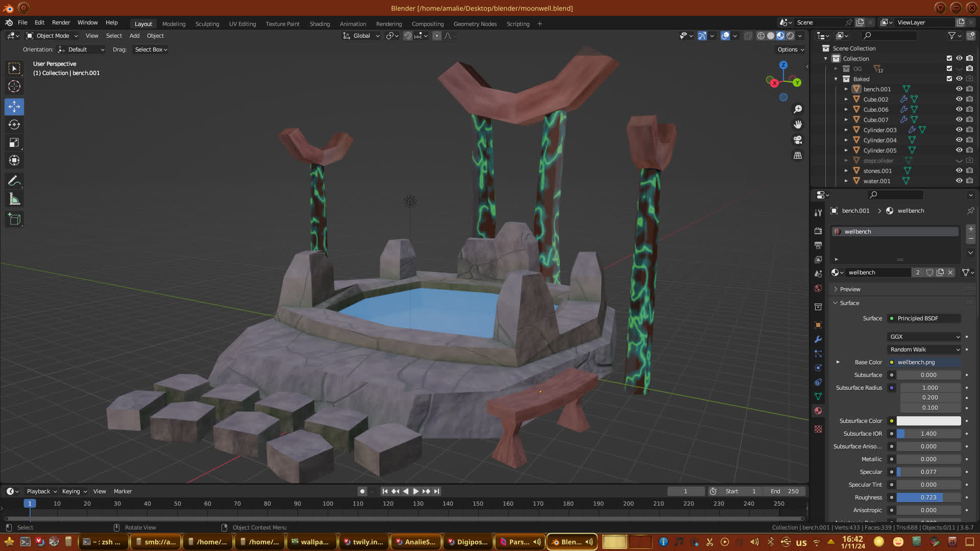Select the Scale tool
Image resolution: width=980 pixels, height=551 pixels.
click(14, 143)
